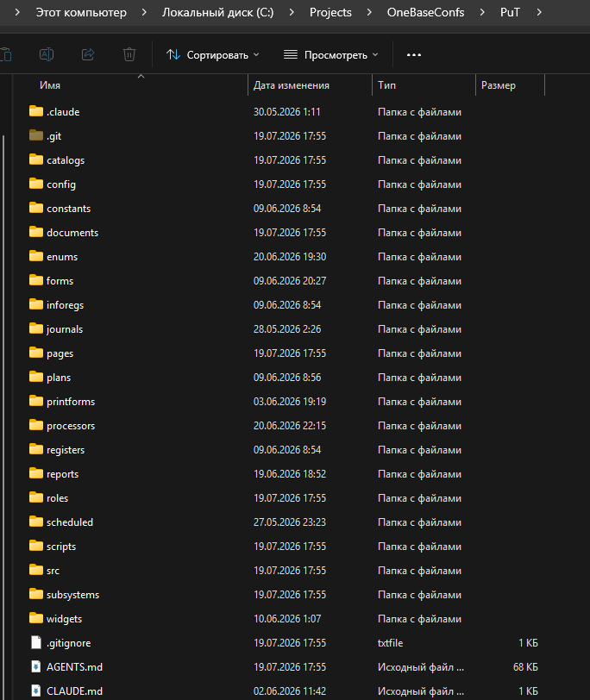Expand chevron after PuT breadcrumb
The height and width of the screenshot is (700, 590).
tap(539, 12)
